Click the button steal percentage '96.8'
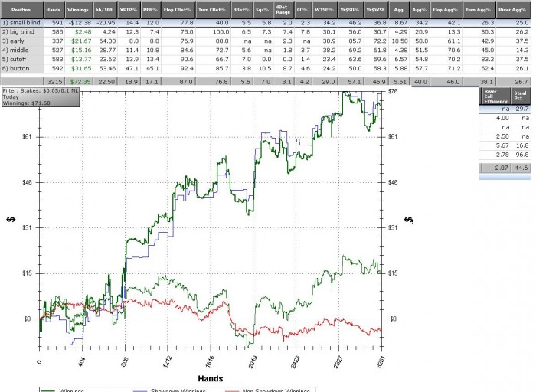This screenshot has height=392, width=536. coord(522,155)
